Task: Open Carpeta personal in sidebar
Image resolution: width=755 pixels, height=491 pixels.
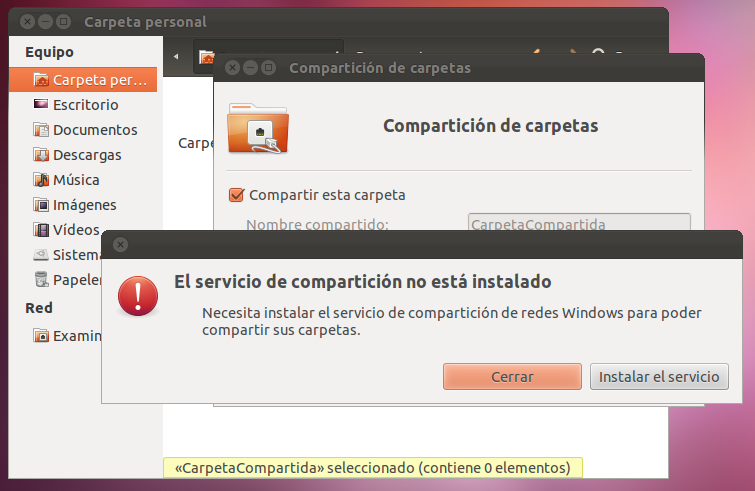Action: pyautogui.click(x=83, y=79)
